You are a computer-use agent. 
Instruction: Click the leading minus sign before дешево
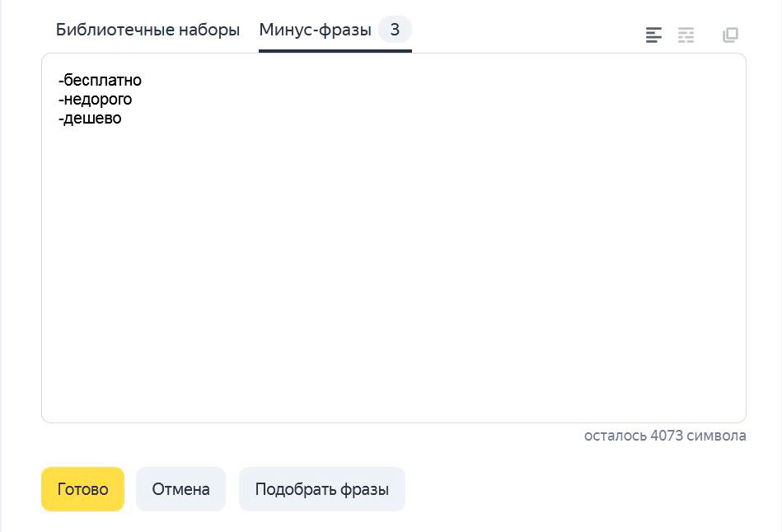61,119
